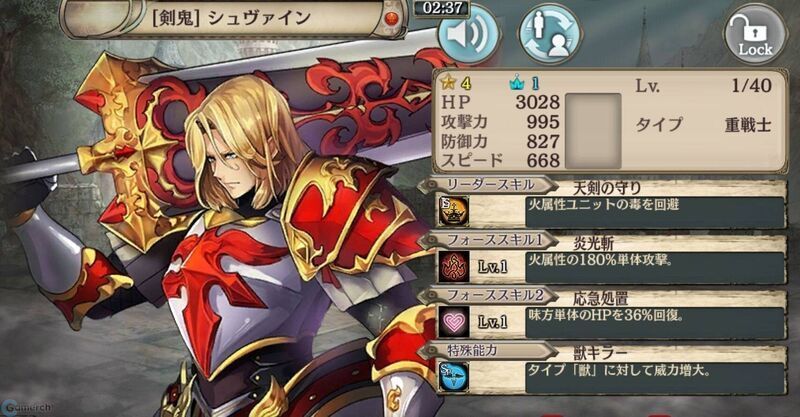Tap the blue crown rank icon
800x417 pixels.
517,83
